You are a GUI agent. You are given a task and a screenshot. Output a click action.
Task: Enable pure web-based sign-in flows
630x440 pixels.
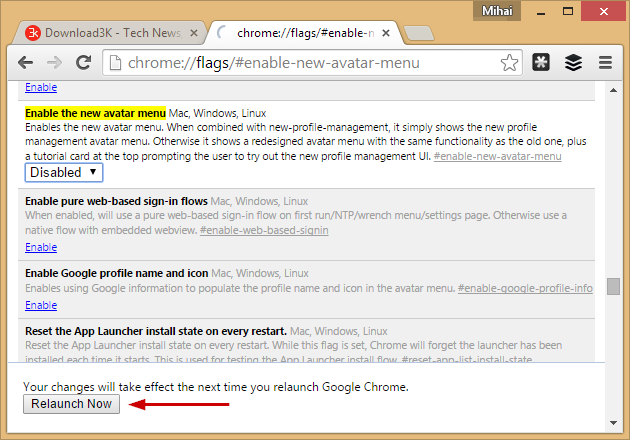[x=41, y=247]
